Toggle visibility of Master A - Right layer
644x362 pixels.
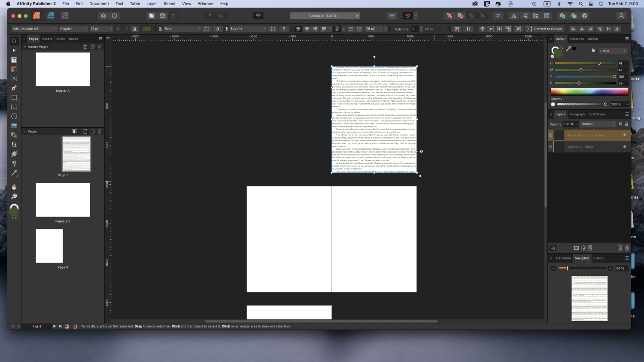pyautogui.click(x=624, y=147)
